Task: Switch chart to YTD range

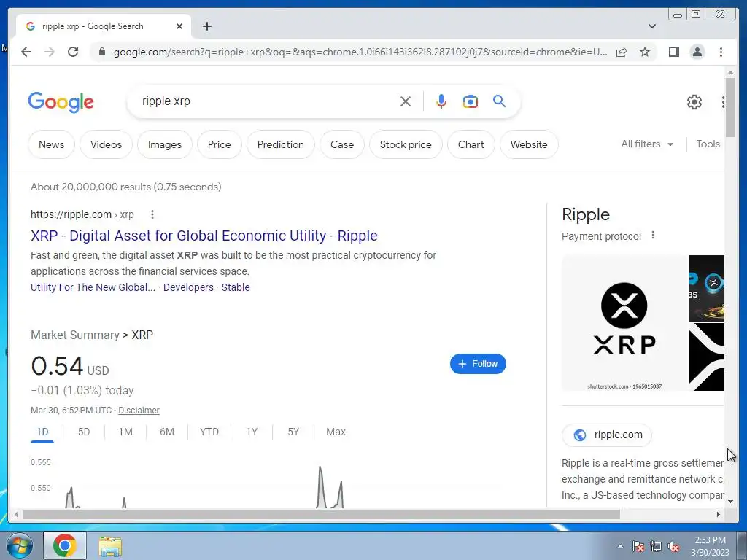Action: pyautogui.click(x=209, y=432)
